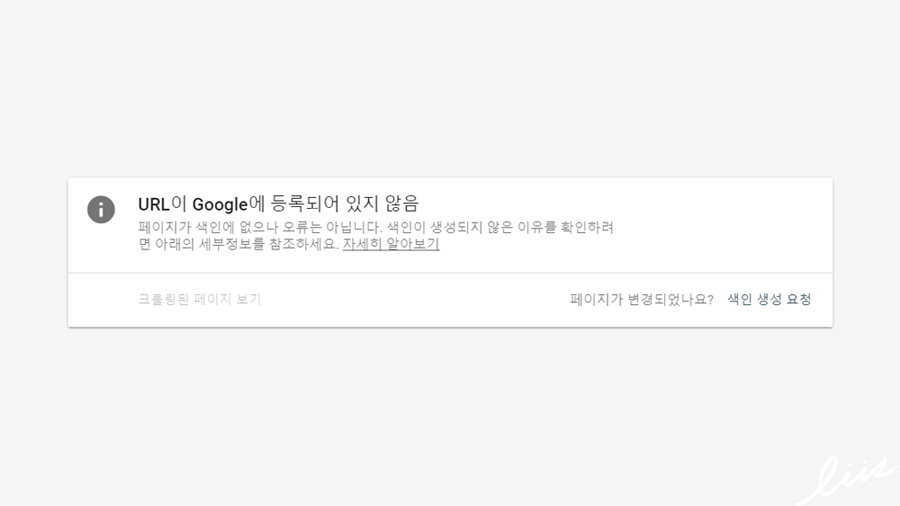Click the 색인 생성 요청 button
Image resolution: width=900 pixels, height=506 pixels.
point(769,299)
